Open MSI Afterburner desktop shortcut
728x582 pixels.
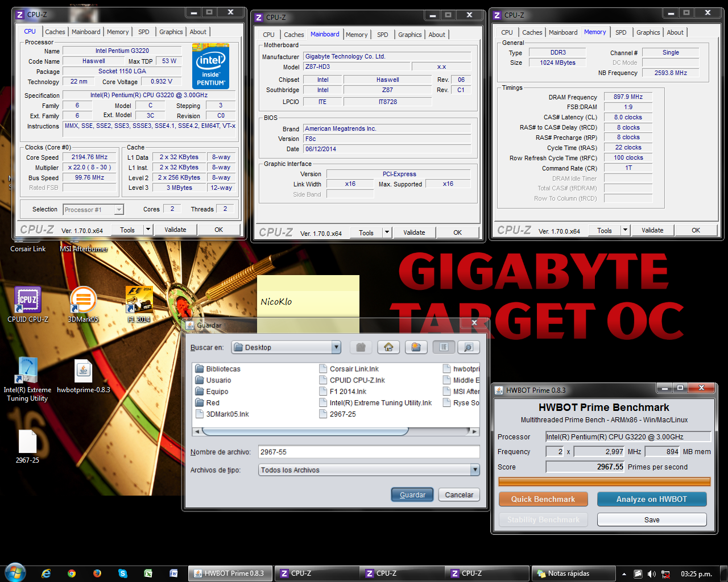click(x=84, y=249)
